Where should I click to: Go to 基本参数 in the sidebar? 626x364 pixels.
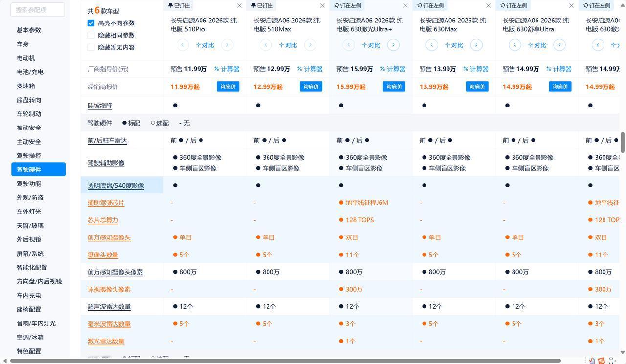pyautogui.click(x=29, y=30)
